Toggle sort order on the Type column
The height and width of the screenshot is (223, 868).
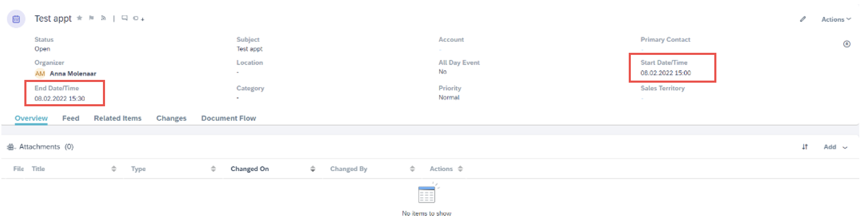pos(213,169)
